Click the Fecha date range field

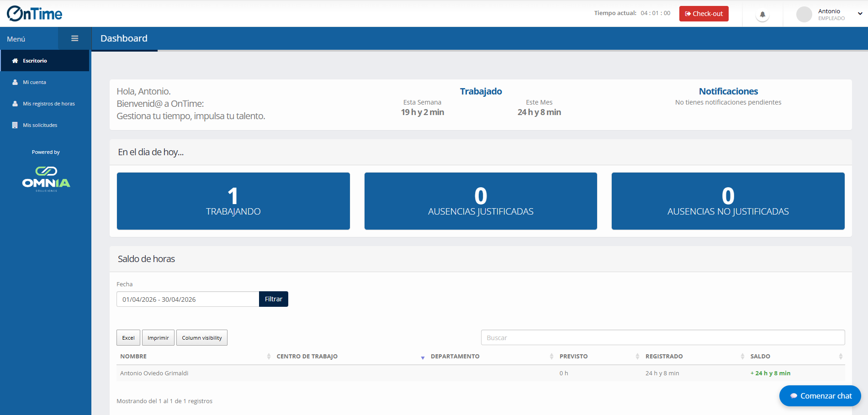tap(187, 299)
